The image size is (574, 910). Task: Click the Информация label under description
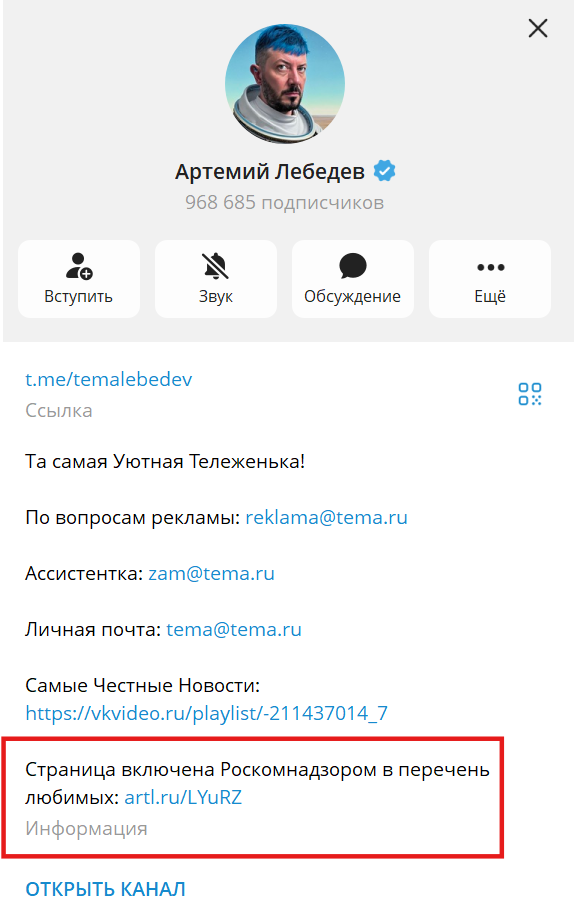[x=86, y=829]
